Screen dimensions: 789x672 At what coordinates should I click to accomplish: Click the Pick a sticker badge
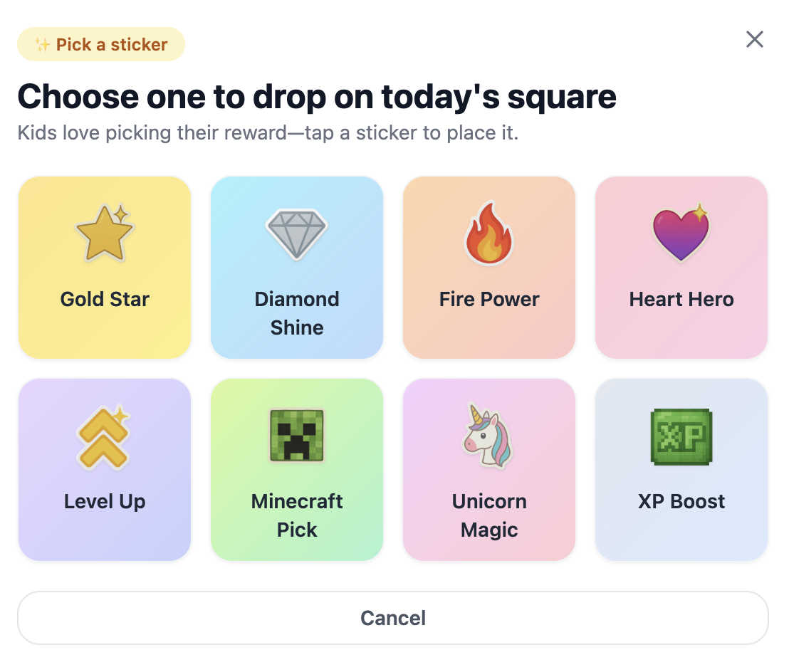coord(100,43)
